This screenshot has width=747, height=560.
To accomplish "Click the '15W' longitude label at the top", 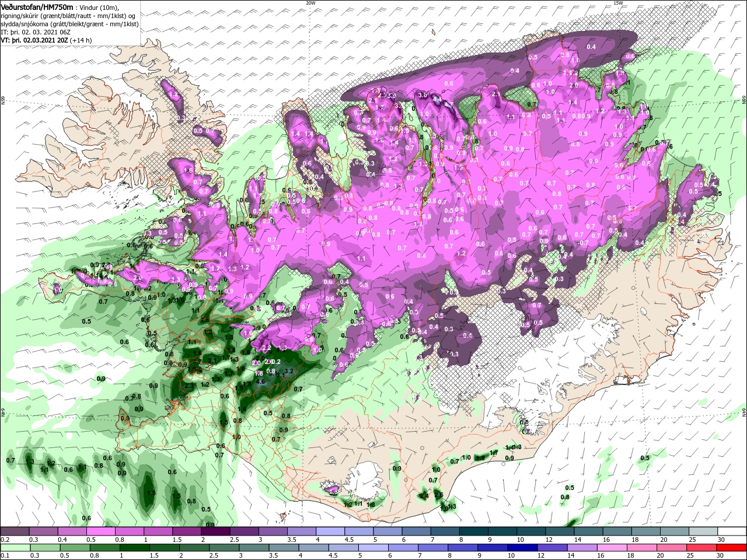I will [x=617, y=3].
